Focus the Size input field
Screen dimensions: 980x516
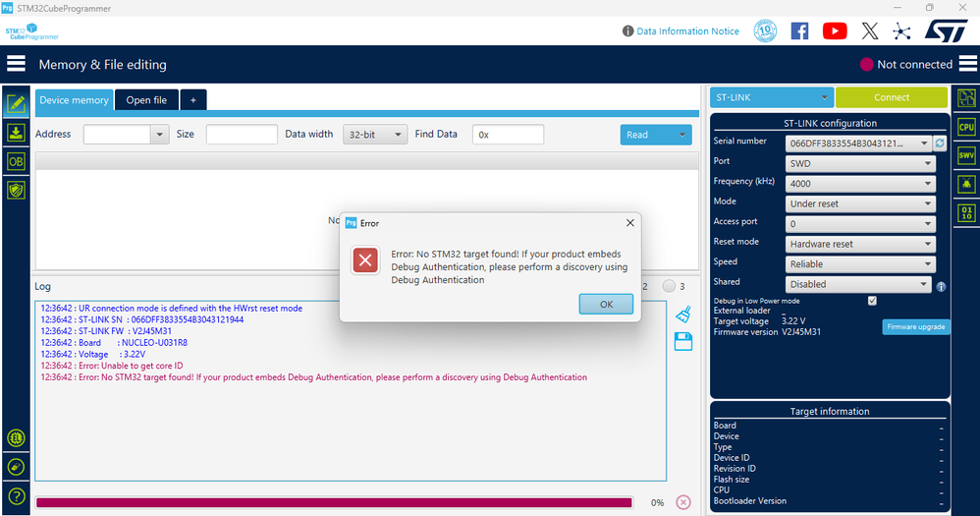(x=242, y=135)
